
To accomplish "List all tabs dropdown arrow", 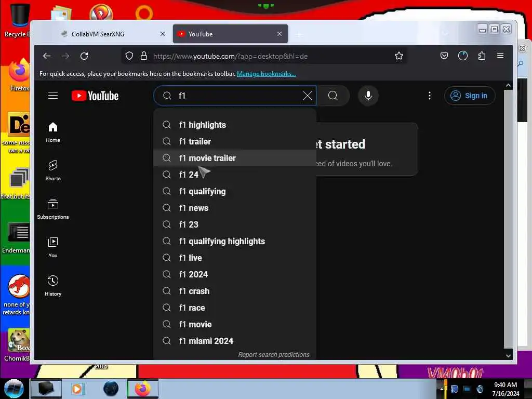I will tap(445, 34).
